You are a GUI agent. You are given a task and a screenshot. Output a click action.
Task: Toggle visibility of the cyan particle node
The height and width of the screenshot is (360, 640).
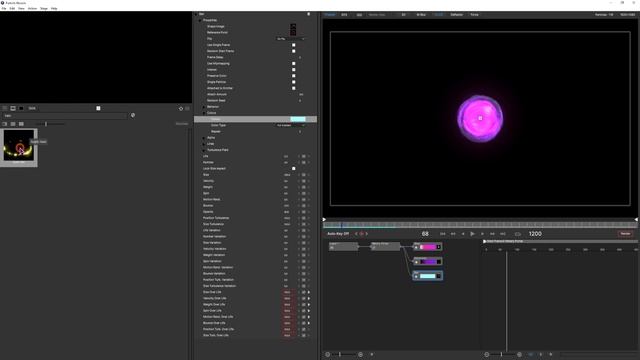point(416,277)
